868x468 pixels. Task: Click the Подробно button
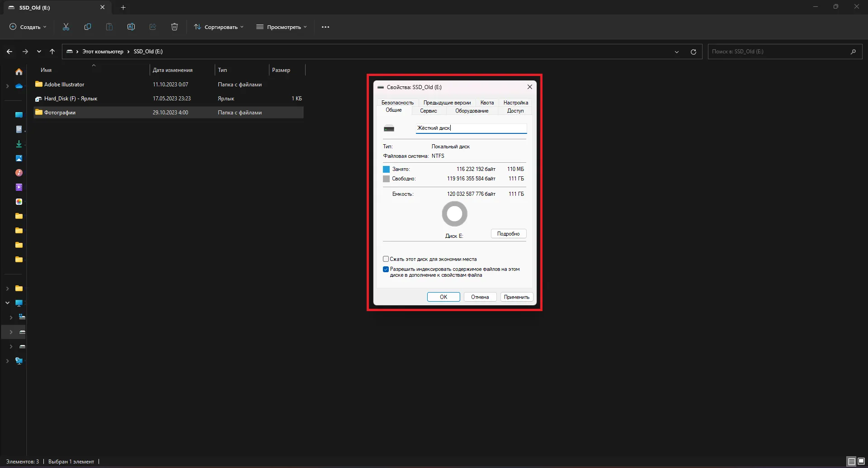508,234
